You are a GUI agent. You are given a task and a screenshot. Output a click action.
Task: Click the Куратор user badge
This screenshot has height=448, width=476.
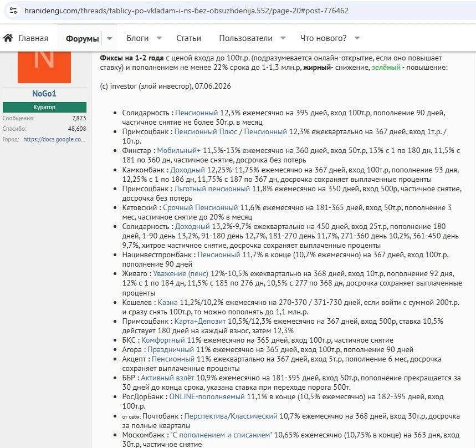(x=44, y=107)
